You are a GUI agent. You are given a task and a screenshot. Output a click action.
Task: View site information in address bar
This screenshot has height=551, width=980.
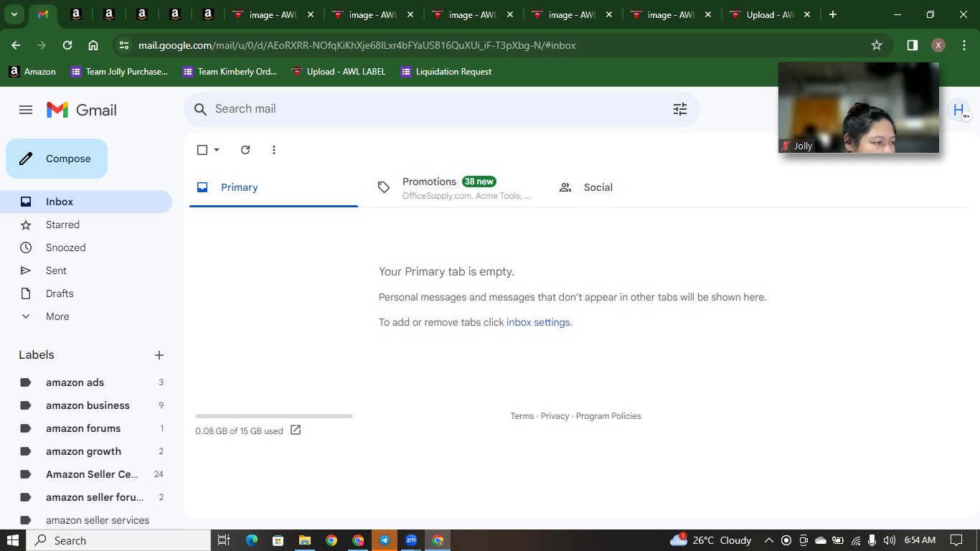point(124,45)
